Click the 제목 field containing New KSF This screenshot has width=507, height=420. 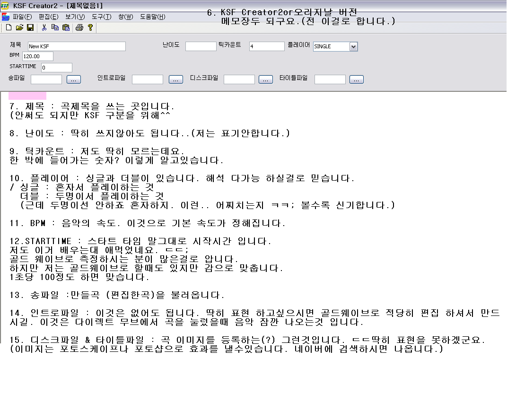tap(76, 46)
